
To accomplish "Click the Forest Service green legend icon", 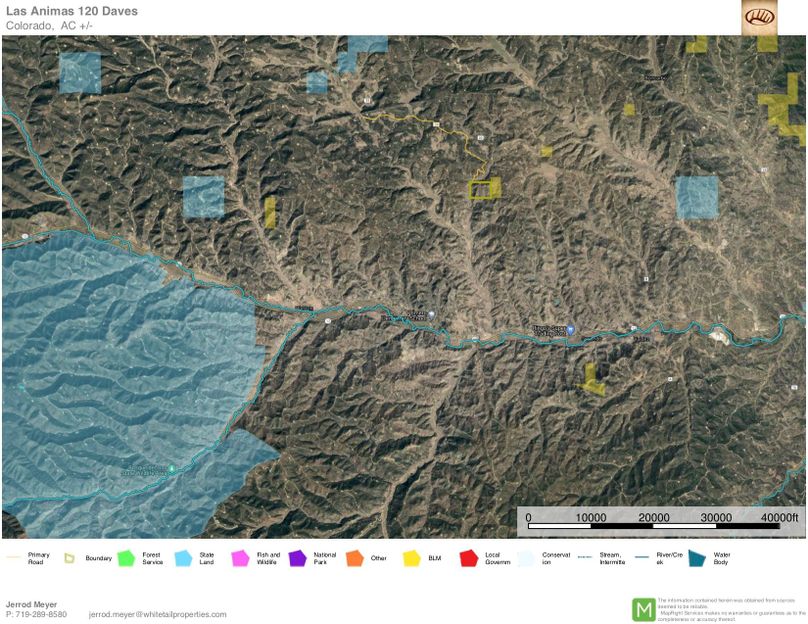I will 126,558.
